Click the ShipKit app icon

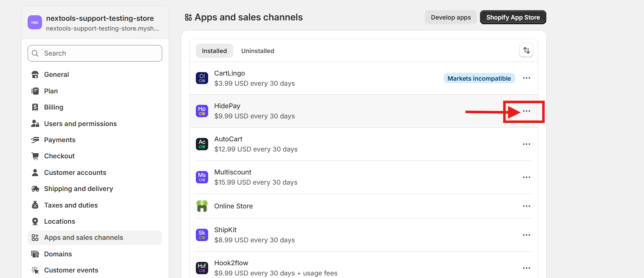coord(202,235)
